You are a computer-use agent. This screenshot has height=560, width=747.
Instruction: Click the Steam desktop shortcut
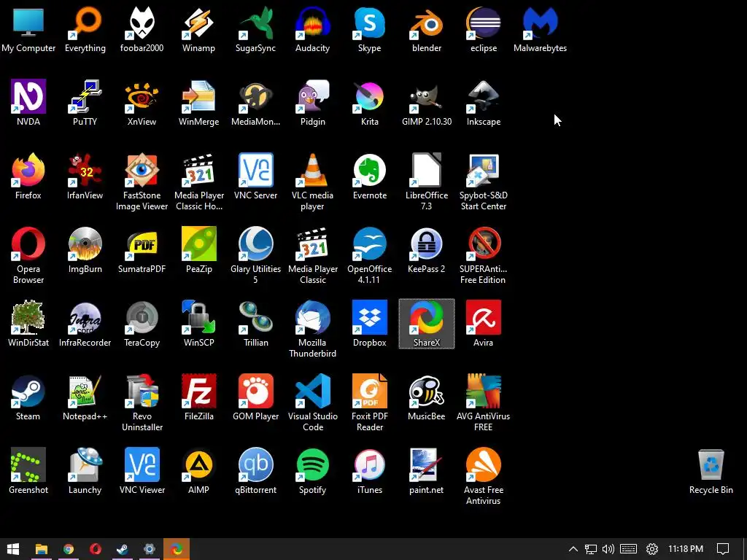pyautogui.click(x=28, y=397)
